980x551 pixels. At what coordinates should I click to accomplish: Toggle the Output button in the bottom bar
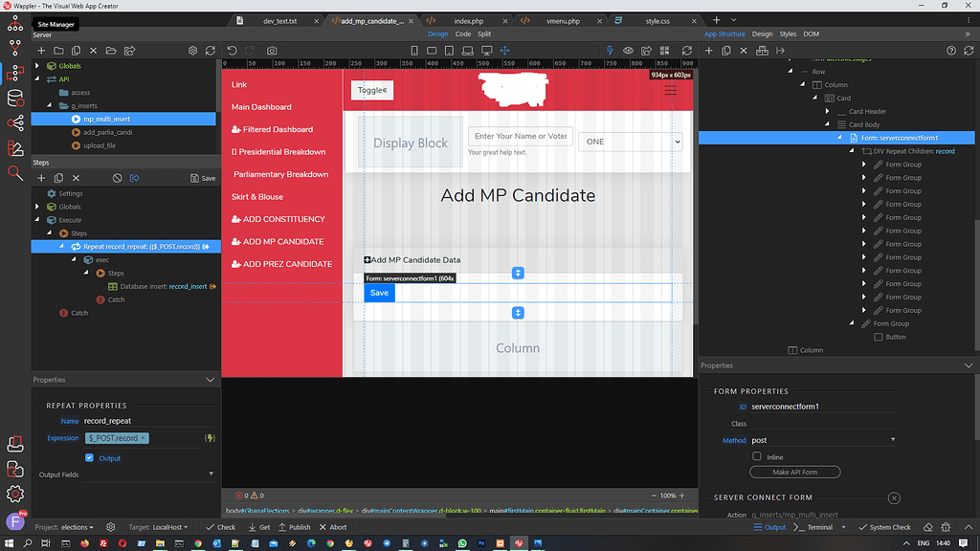(769, 527)
